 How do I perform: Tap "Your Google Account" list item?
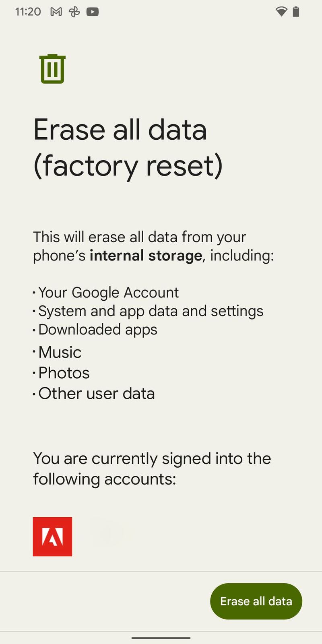pos(108,293)
